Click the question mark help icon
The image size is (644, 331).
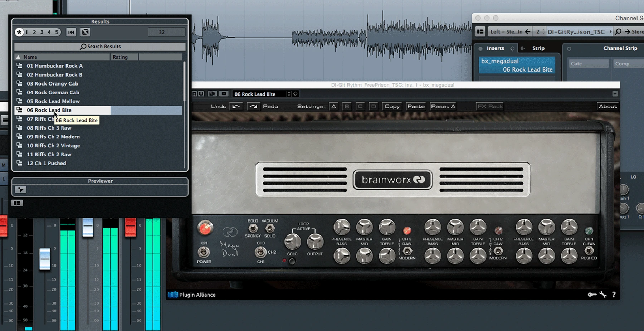coord(614,295)
